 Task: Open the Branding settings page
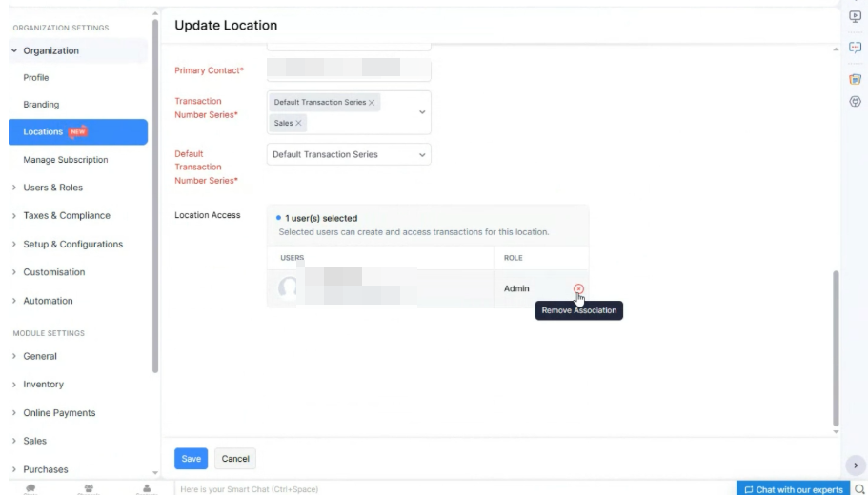pyautogui.click(x=41, y=105)
